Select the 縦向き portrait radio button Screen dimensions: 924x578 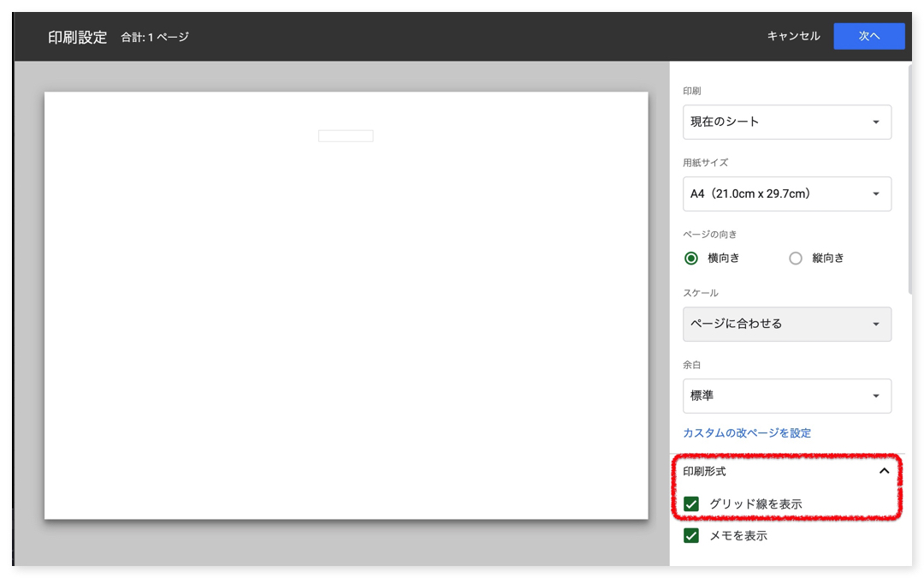[796, 259]
